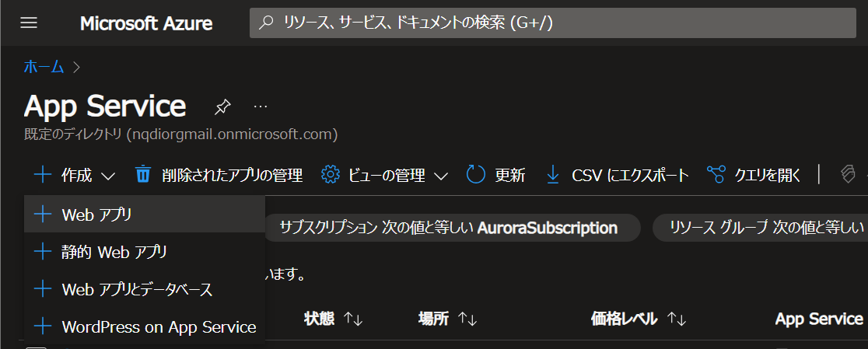This screenshot has height=349, width=868.
Task: Click the CSV export download icon
Action: [553, 175]
